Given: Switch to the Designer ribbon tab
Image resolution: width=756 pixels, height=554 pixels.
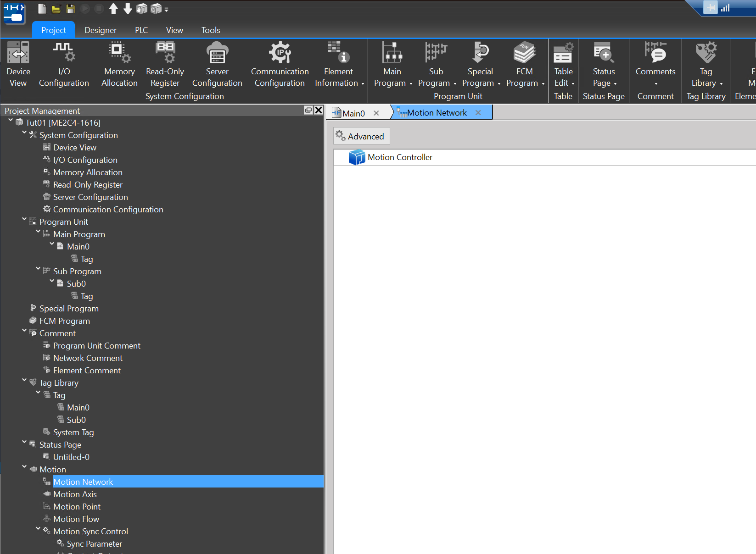Looking at the screenshot, I should pos(101,30).
